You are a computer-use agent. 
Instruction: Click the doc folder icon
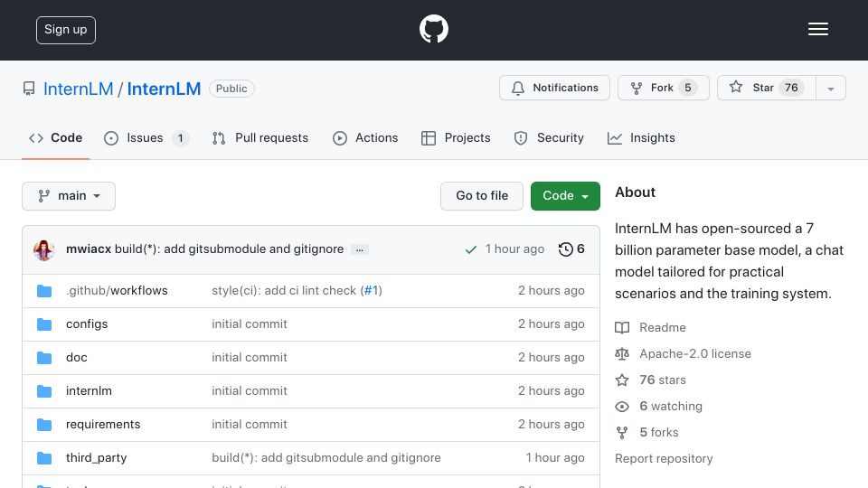point(44,358)
